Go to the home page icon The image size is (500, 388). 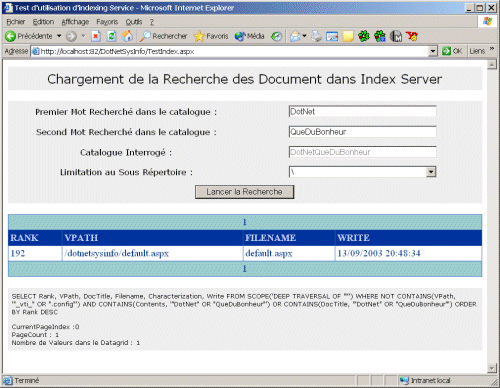tap(127, 36)
